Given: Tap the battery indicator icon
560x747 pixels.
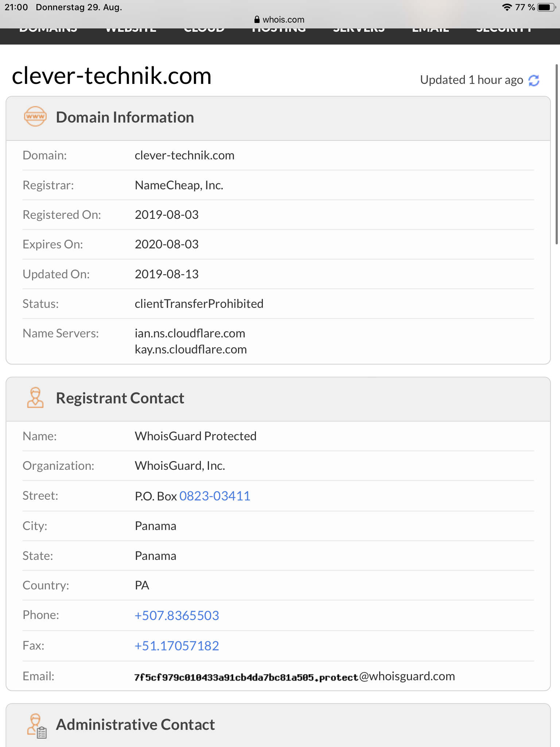Looking at the screenshot, I should pyautogui.click(x=545, y=7).
